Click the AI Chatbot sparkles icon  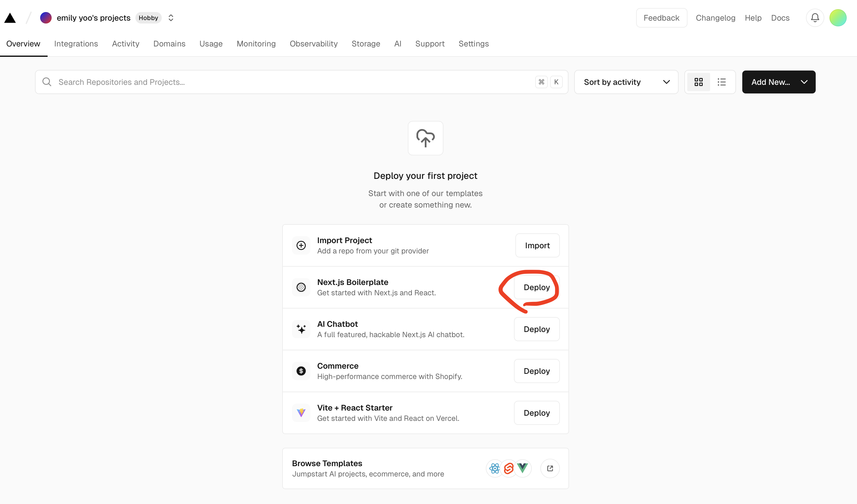coord(301,329)
